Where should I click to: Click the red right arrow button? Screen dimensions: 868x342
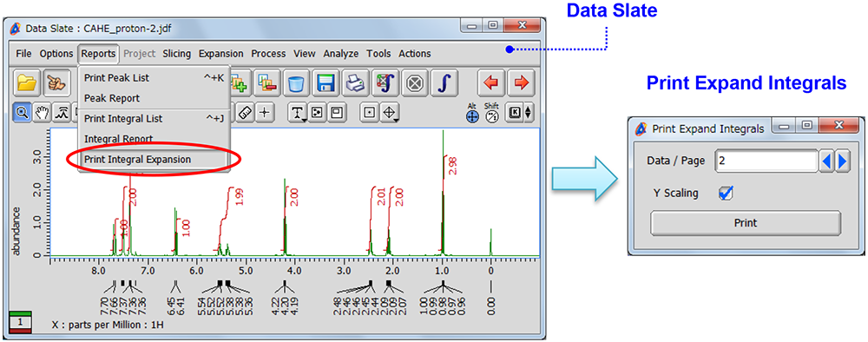coord(520,83)
